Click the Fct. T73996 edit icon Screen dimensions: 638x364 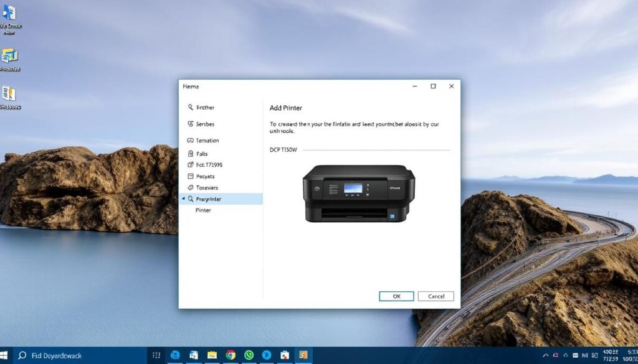pos(191,165)
